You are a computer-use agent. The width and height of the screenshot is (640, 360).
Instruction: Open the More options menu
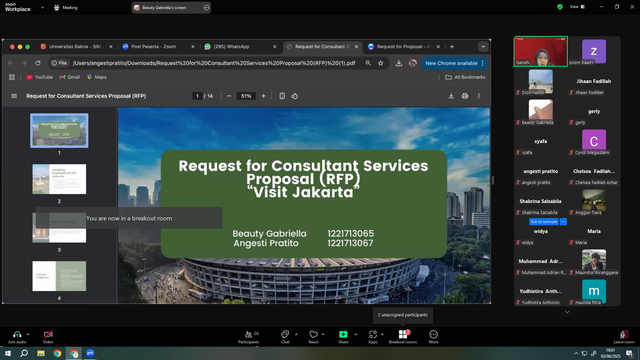433,337
